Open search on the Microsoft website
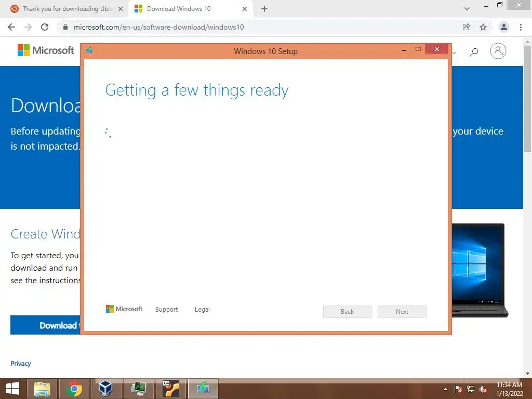Image resolution: width=532 pixels, height=399 pixels. [x=474, y=51]
